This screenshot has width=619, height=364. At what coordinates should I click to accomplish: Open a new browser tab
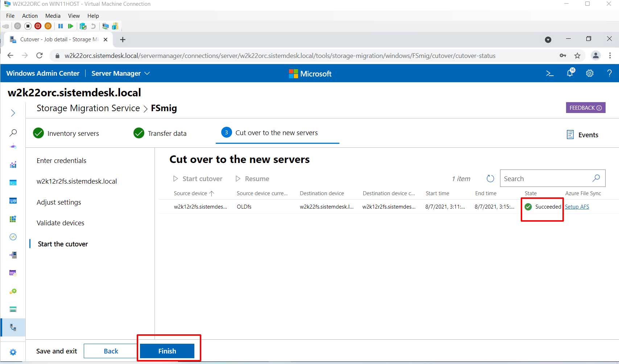pos(123,39)
